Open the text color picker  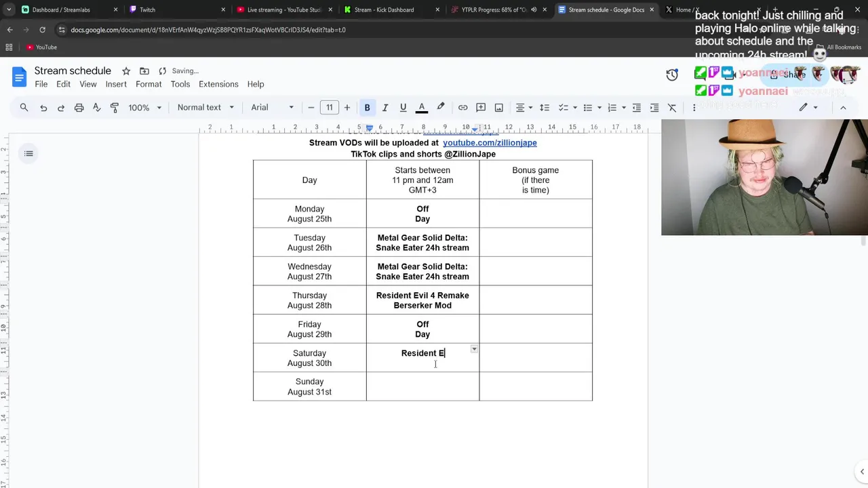[421, 107]
